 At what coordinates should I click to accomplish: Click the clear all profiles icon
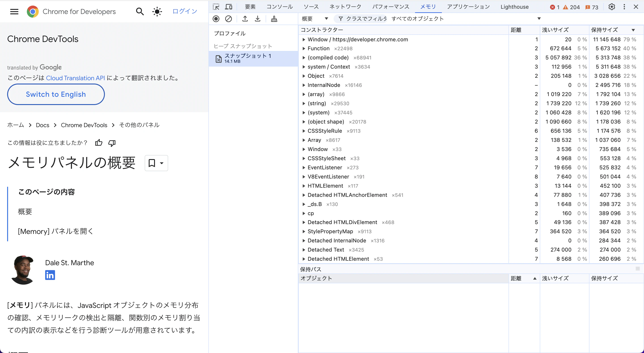point(229,19)
